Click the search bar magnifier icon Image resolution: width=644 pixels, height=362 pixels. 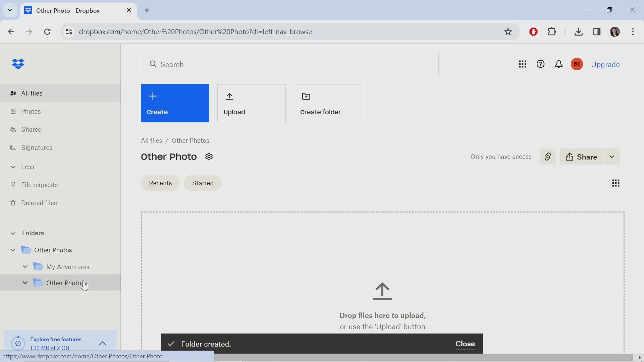pos(154,64)
